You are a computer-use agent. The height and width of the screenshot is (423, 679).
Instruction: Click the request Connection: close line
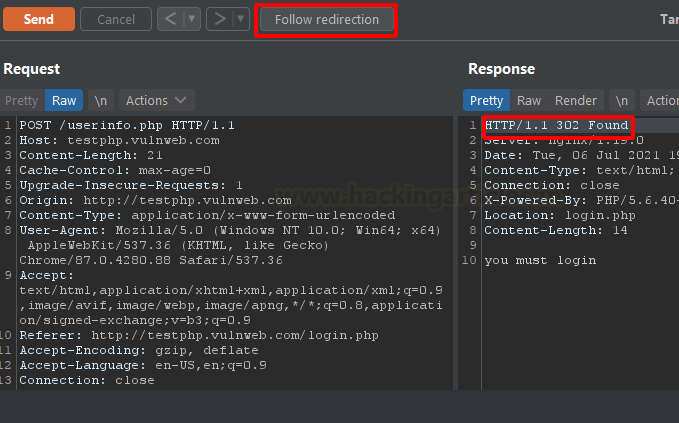(87, 380)
